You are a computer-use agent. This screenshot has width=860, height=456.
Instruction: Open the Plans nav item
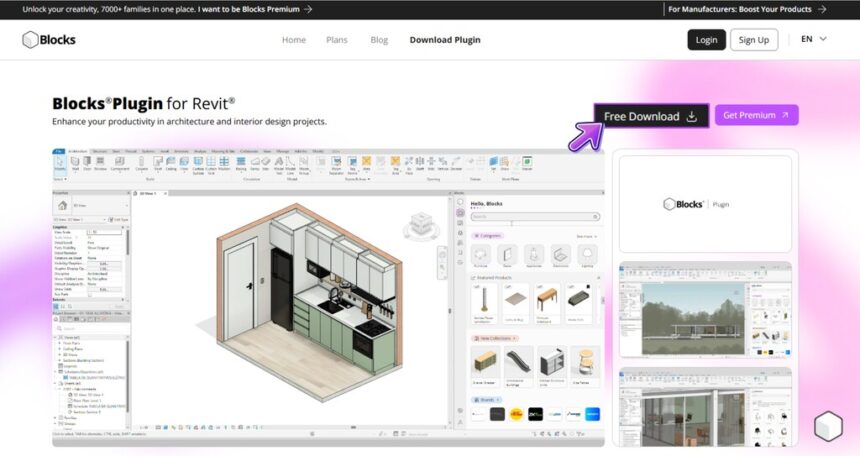pyautogui.click(x=337, y=40)
